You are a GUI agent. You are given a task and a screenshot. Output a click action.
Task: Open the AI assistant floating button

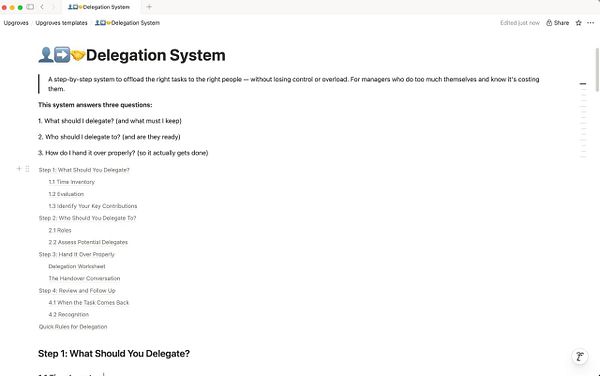click(x=580, y=356)
